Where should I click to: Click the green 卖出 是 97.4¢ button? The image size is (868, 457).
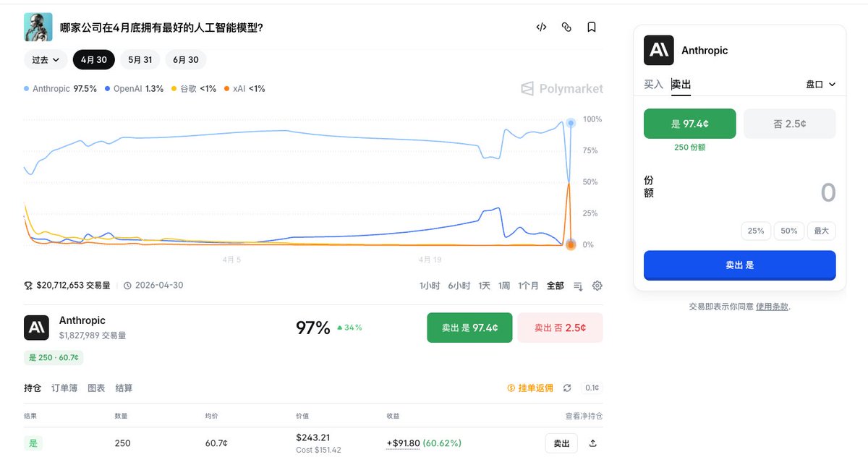pos(469,328)
